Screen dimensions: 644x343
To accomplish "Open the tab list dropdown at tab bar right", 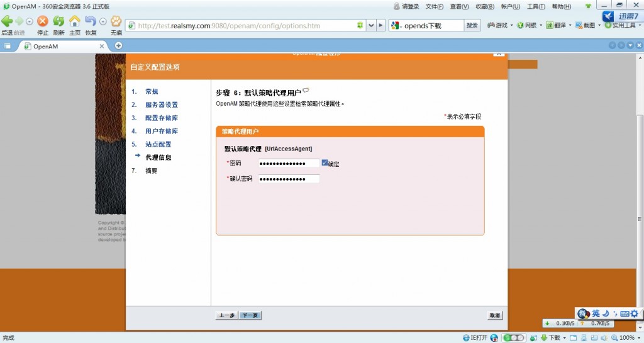I will pos(630,45).
